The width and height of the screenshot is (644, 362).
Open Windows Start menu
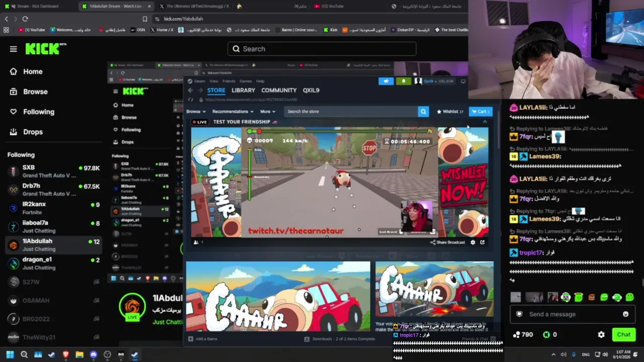point(10,354)
